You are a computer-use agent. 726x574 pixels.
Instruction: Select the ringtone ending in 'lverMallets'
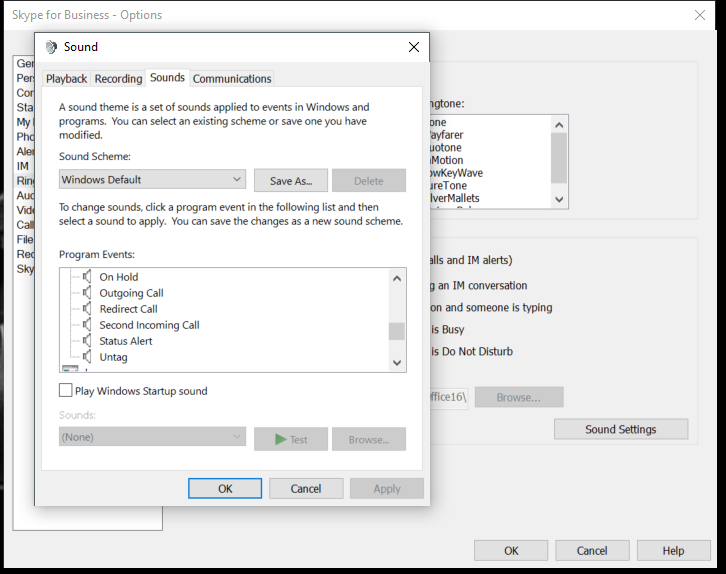(455, 198)
